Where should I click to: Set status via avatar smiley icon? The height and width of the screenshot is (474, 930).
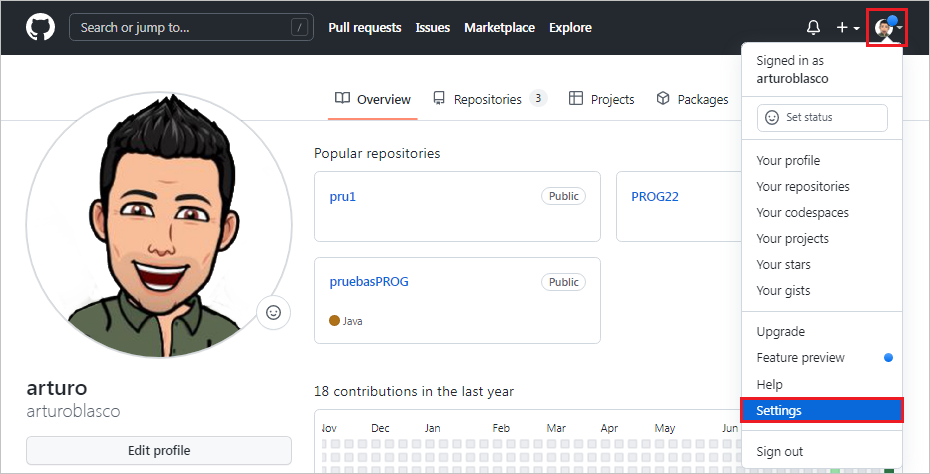point(273,312)
